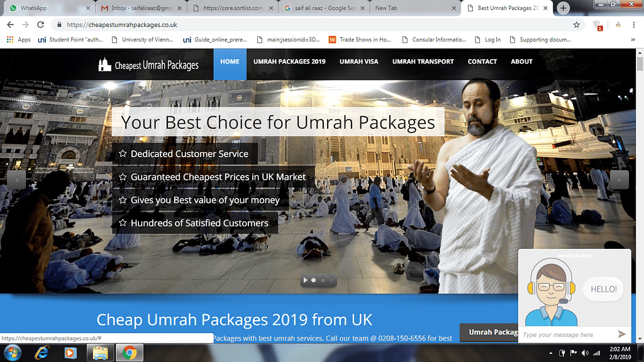Click the browser reload page icon
Viewport: 644px width, 362px height.
coord(41,25)
